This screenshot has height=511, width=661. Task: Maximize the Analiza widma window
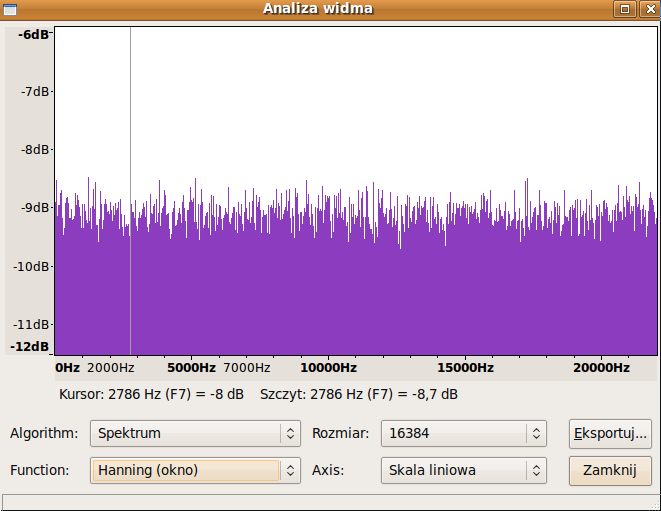pos(625,9)
